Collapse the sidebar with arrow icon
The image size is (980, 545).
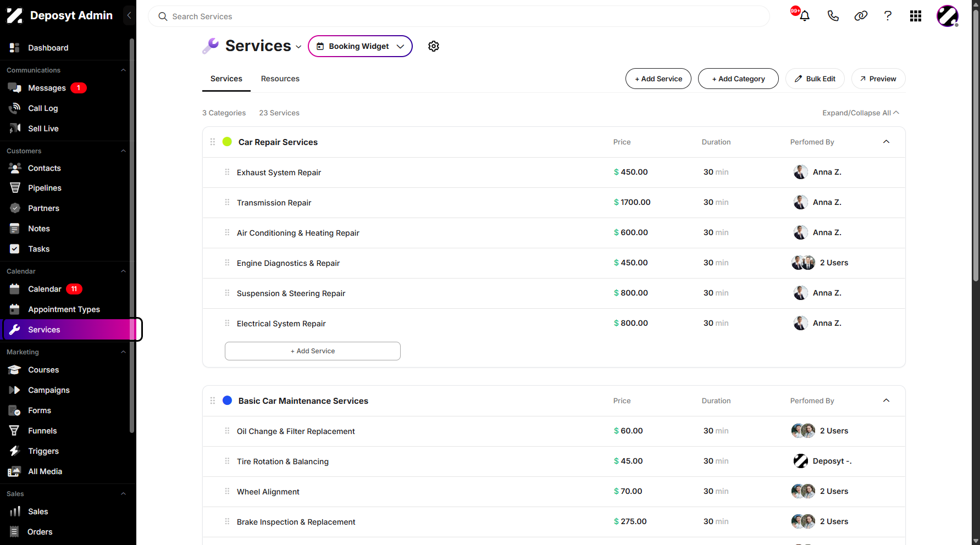129,15
